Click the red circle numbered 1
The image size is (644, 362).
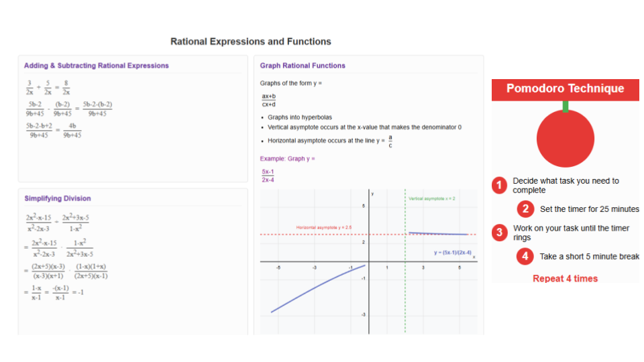[499, 186]
